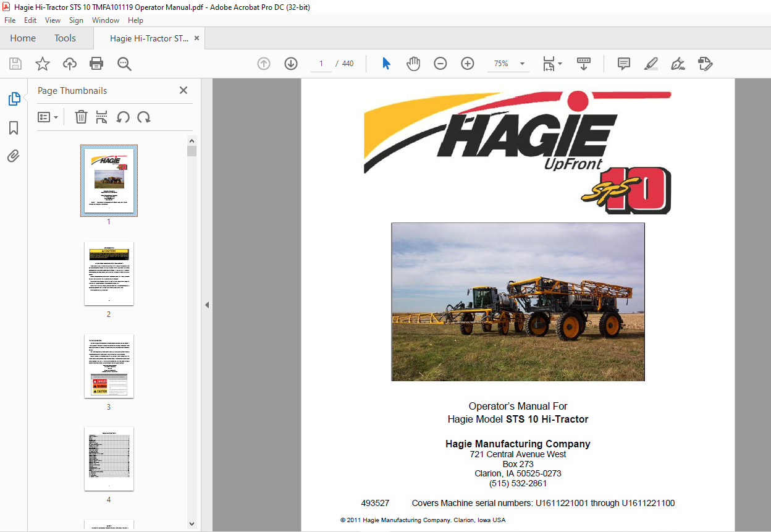Open Page Thumbnails sidebar icon
Screen dimensions: 771x532
click(x=14, y=99)
